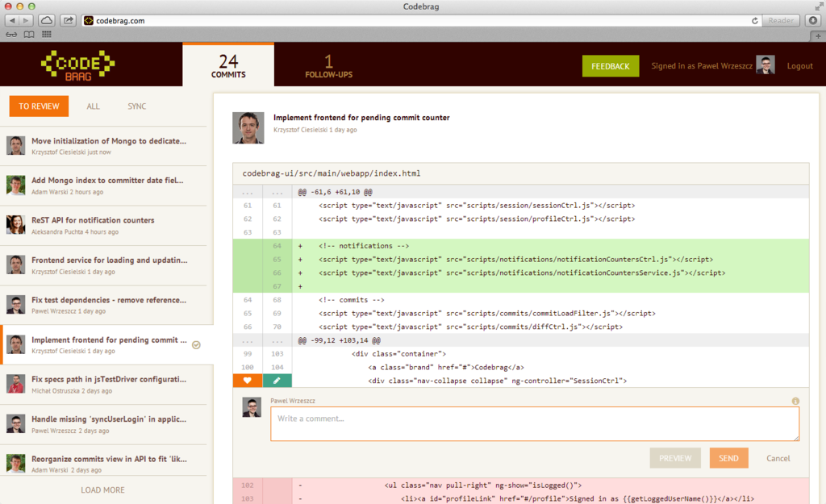The image size is (826, 504).
Task: Click the Safari back arrow button
Action: [12, 20]
